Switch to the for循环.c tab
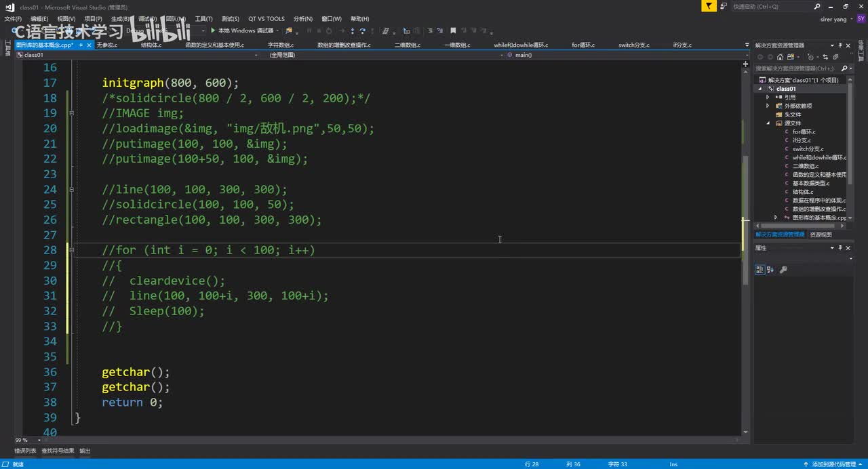This screenshot has height=469, width=868. point(583,45)
